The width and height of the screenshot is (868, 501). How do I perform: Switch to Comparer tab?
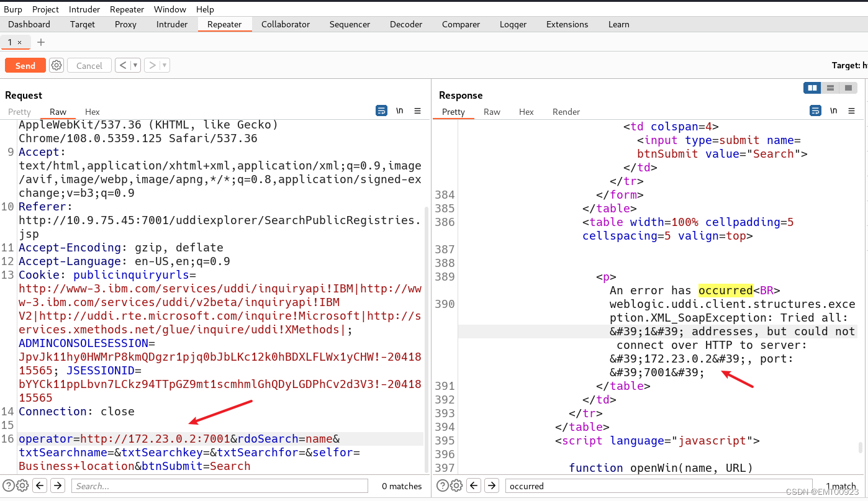[x=461, y=24]
